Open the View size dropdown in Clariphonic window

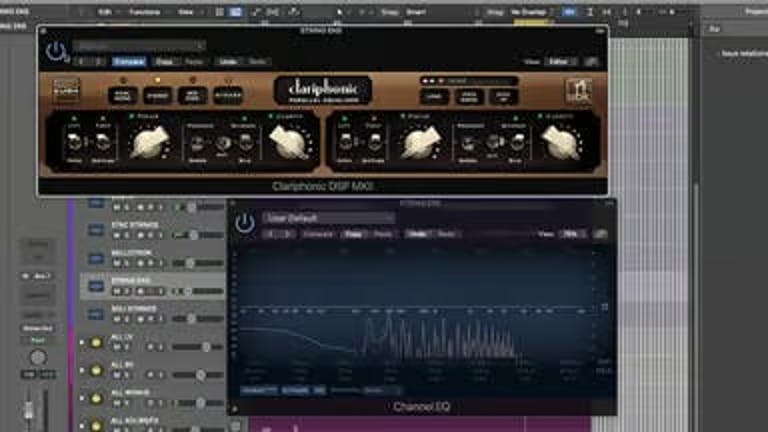tap(561, 62)
